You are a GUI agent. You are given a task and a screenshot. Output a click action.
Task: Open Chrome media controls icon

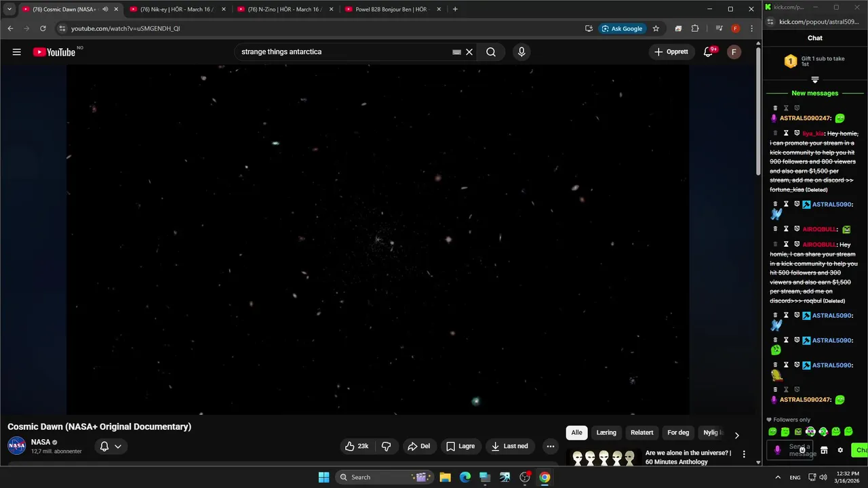[x=719, y=28]
